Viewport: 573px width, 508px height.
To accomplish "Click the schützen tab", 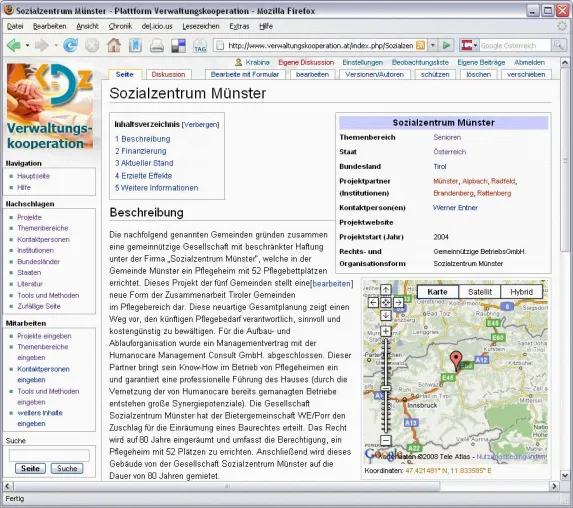I will coord(435,75).
